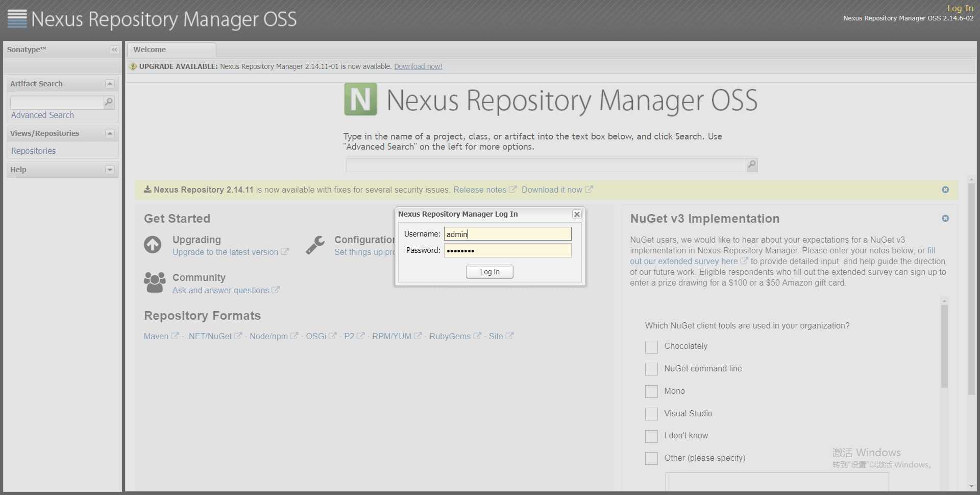Screen dimensions: 980x495
Task: Open RubyGems format link
Action: (x=450, y=336)
